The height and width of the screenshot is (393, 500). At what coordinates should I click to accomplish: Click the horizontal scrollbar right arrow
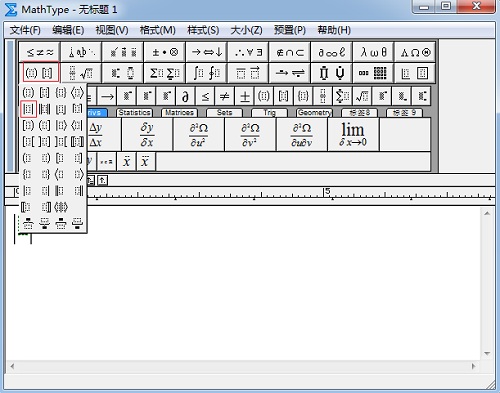[x=473, y=366]
